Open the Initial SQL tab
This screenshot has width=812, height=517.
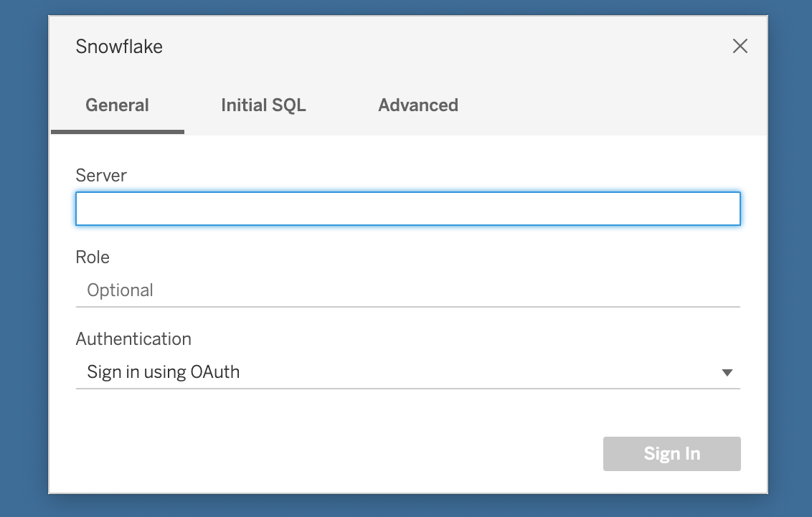point(263,105)
